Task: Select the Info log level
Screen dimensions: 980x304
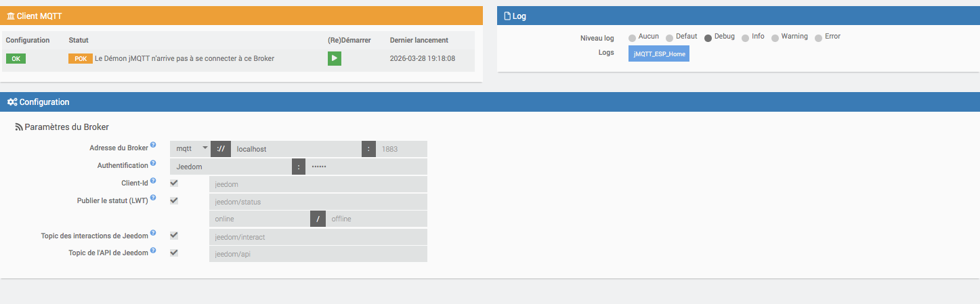Action: [746, 38]
